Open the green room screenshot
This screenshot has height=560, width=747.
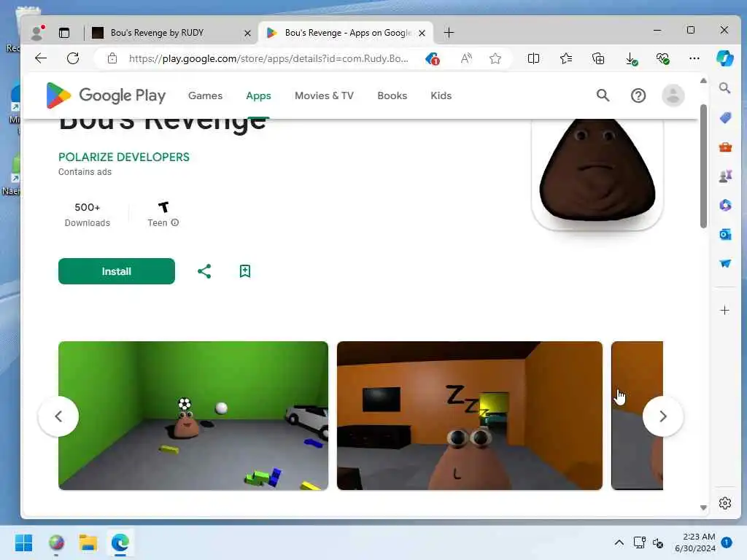tap(193, 415)
